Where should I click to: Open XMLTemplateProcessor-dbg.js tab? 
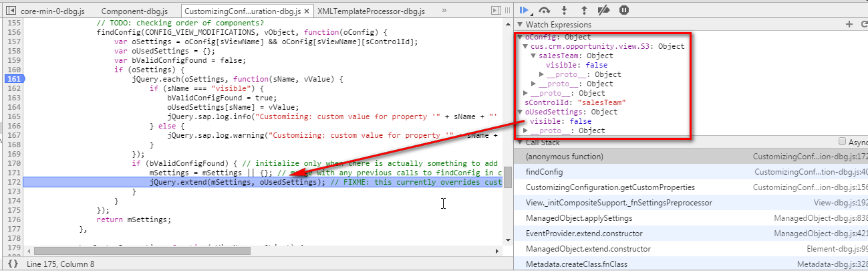[x=372, y=12]
